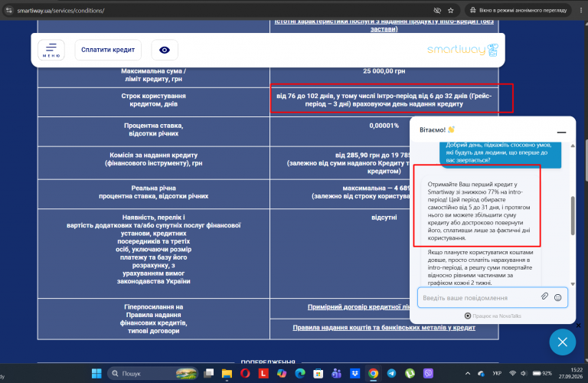Screen dimensions: 588x383
Task: Click the Реальна річна процентна ставка label
Action: (x=153, y=192)
